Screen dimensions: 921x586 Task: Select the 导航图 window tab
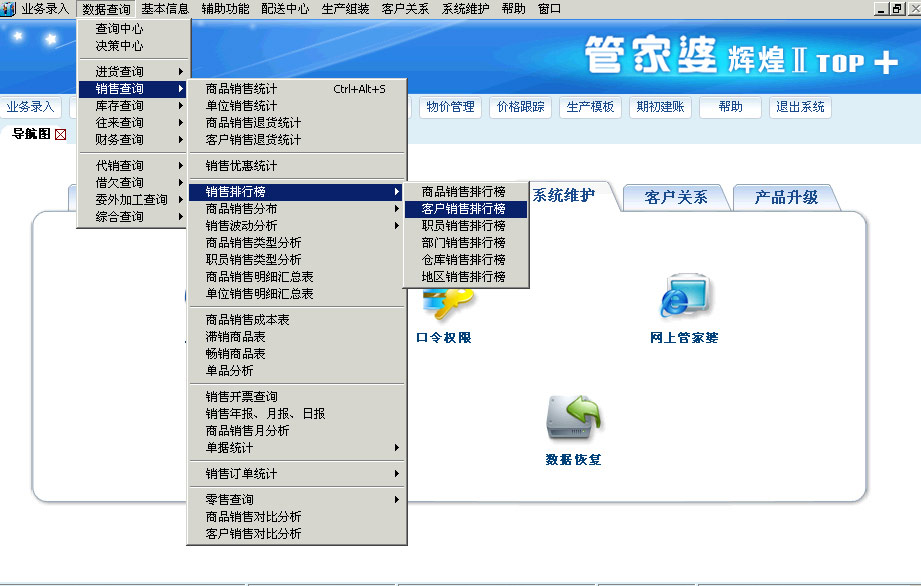click(31, 134)
